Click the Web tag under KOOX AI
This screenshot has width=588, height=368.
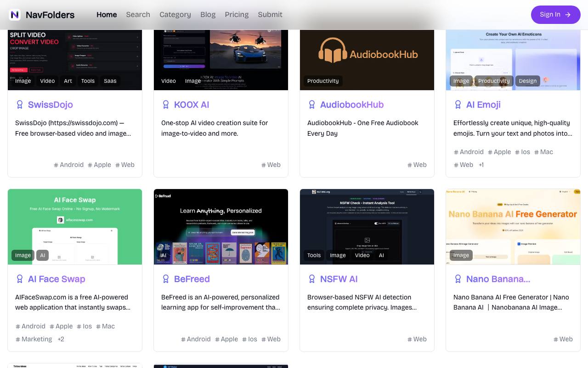271,165
